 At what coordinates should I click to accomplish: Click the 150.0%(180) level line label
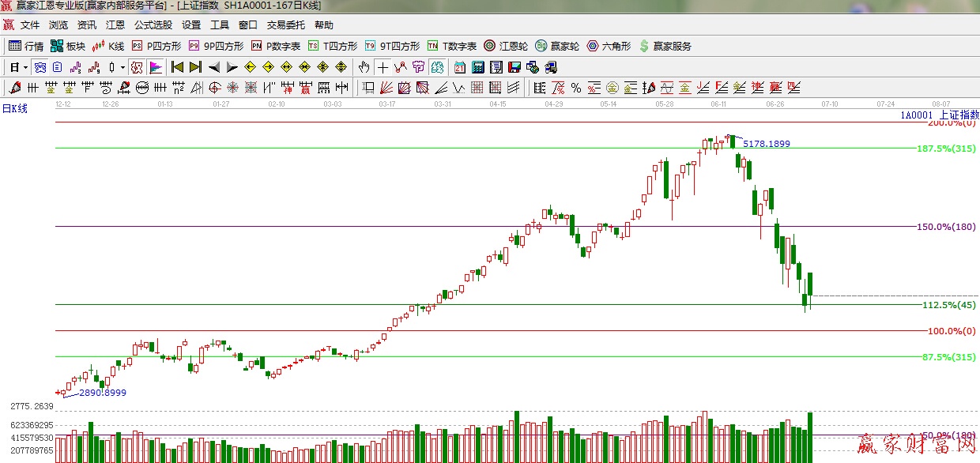coord(945,227)
